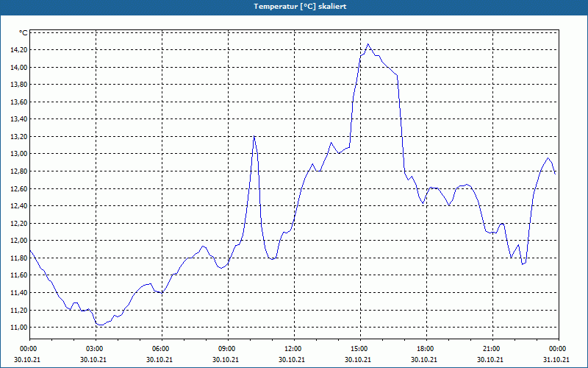588x368 pixels.
Task: Click the 30.10.21 date under 18:00
Action: [x=424, y=359]
